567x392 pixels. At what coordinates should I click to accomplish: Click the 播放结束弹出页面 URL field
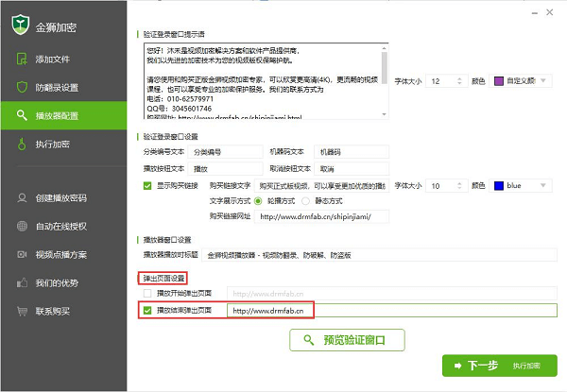392,311
